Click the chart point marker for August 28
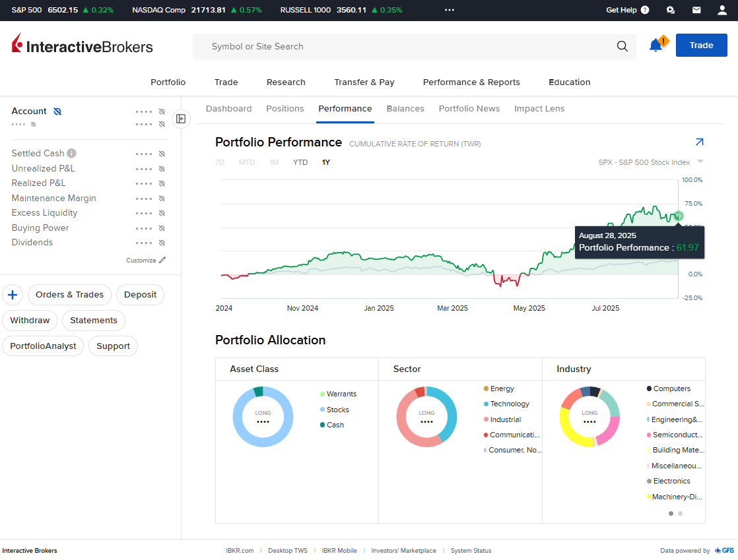The height and width of the screenshot is (560, 738). (678, 216)
